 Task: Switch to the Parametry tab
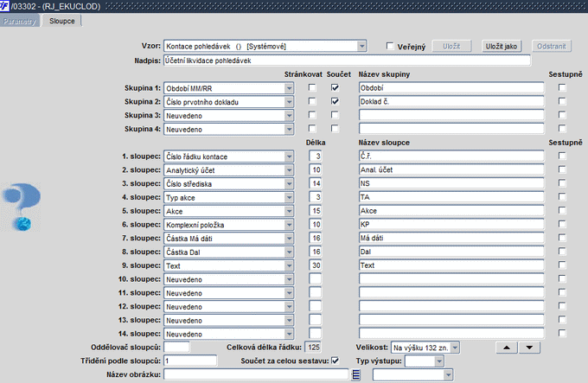tap(19, 21)
